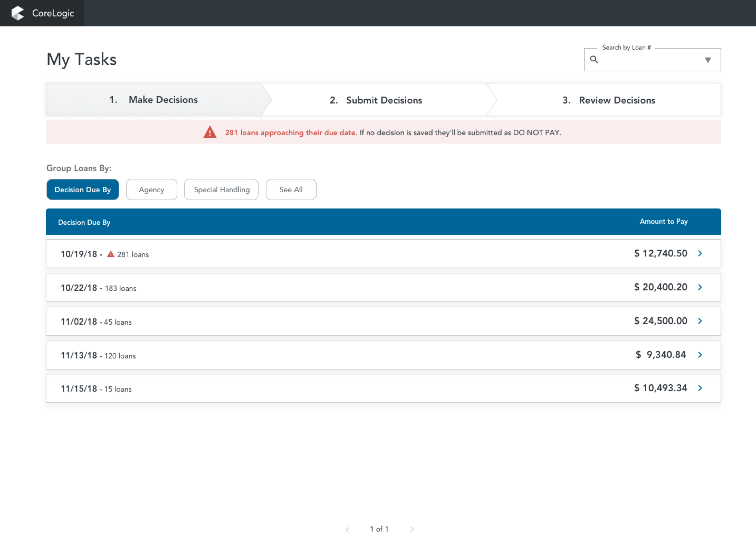Click the search magnifier icon

[594, 60]
